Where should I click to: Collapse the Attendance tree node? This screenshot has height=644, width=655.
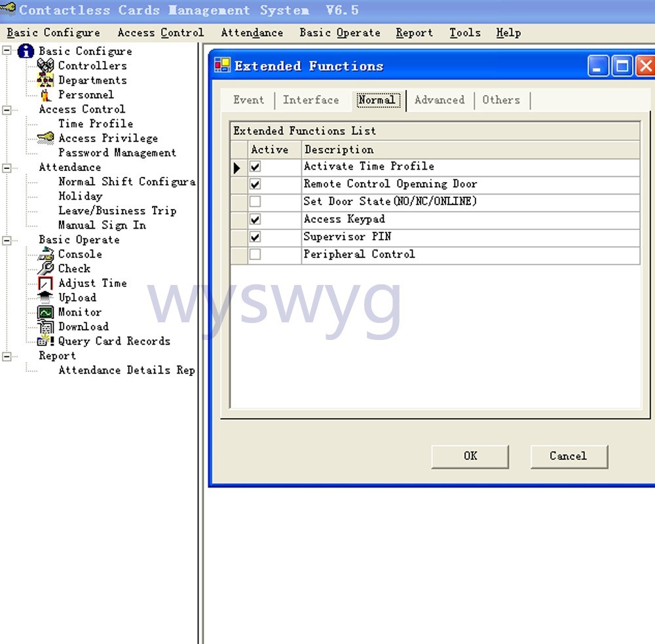tap(7, 168)
